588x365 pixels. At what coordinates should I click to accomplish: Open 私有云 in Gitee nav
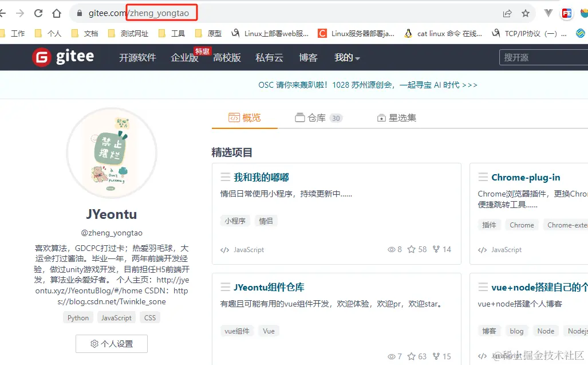[x=269, y=58]
